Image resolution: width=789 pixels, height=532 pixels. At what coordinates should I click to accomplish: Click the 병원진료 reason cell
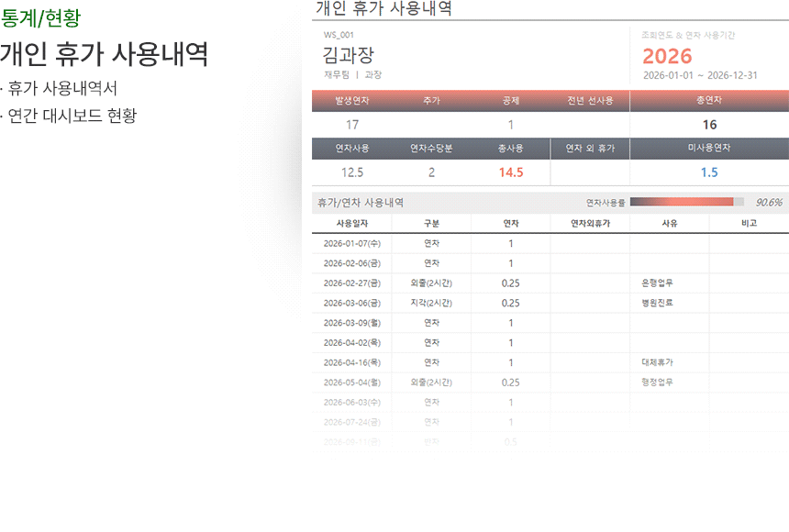tap(657, 303)
